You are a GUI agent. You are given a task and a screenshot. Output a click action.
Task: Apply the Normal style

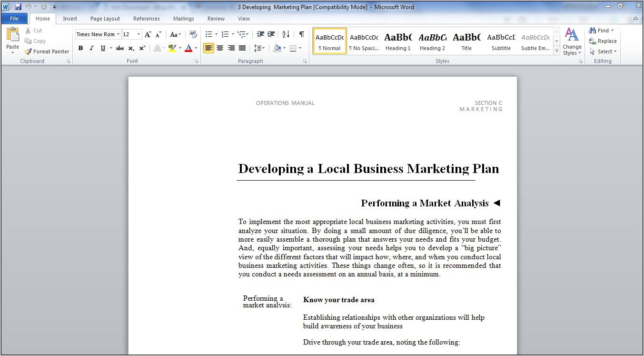coord(329,41)
